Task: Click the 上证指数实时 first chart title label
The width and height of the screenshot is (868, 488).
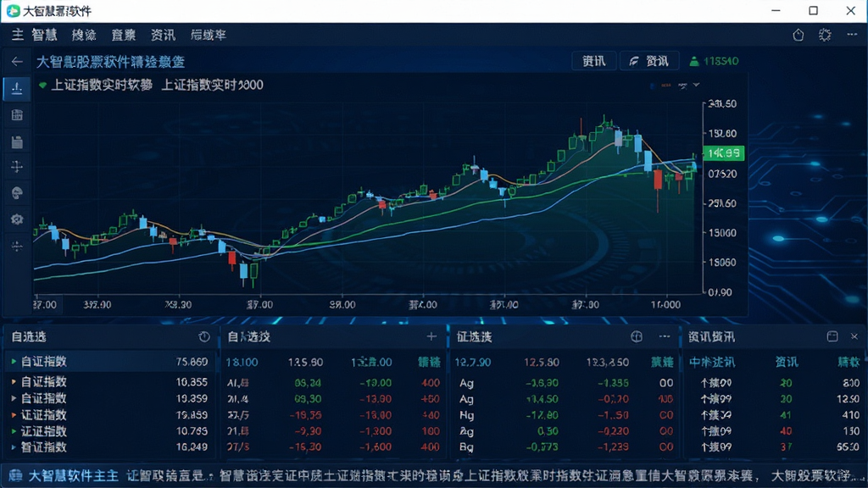Action: tap(102, 86)
